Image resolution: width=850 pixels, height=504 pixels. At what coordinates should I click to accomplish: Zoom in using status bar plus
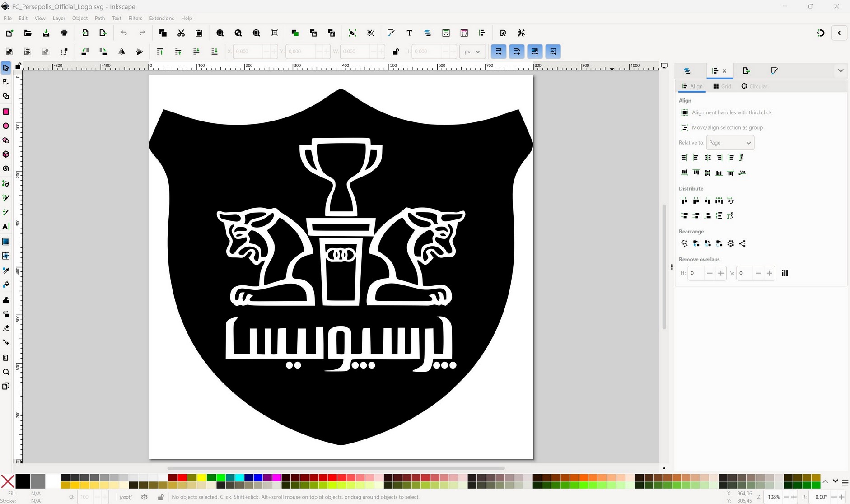click(x=794, y=497)
